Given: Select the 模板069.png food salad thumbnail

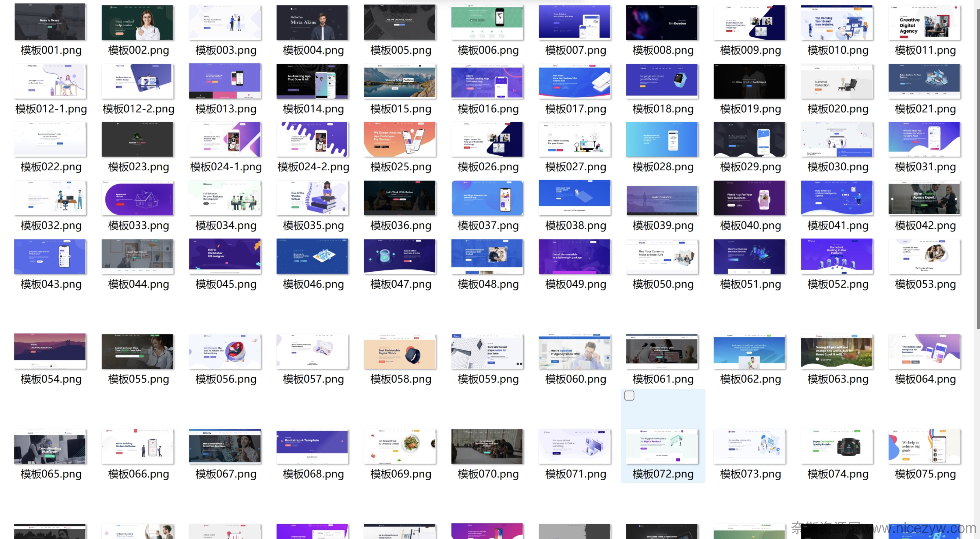Looking at the screenshot, I should [x=400, y=447].
